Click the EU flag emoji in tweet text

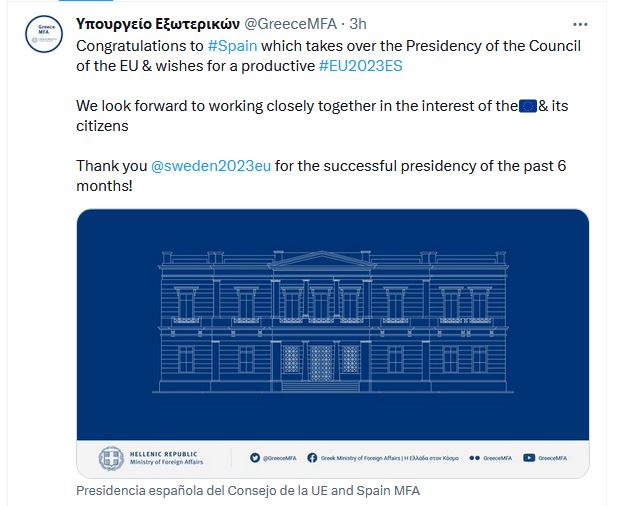[528, 105]
